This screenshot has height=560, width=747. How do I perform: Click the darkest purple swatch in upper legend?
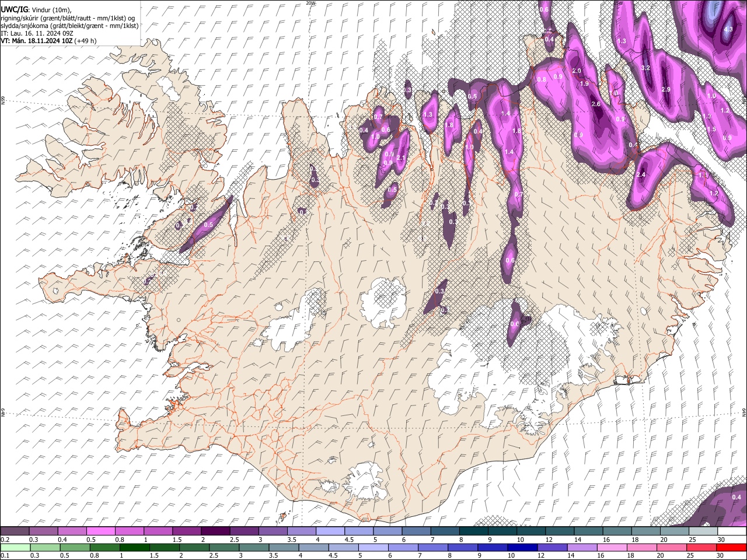(215, 531)
